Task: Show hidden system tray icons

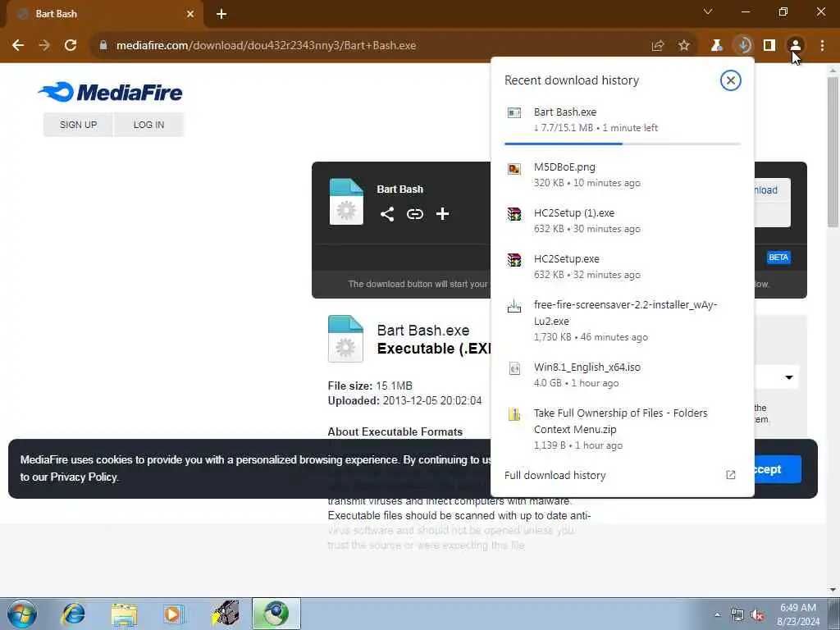Action: pyautogui.click(x=717, y=614)
